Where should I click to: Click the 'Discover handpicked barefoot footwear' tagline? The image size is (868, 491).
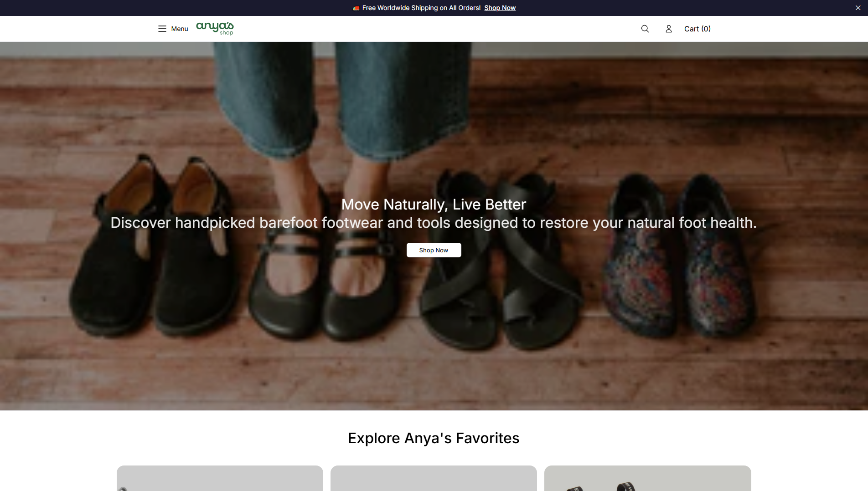434,223
